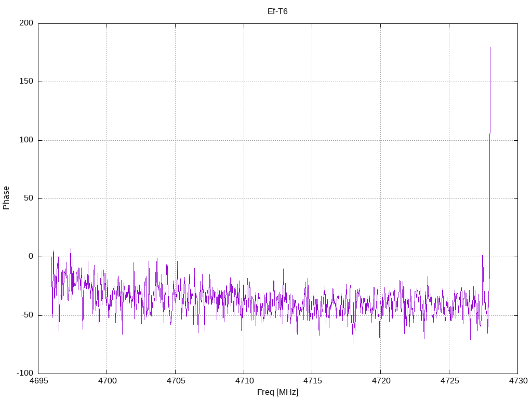This screenshot has height=399, width=532.
Task: Click the x-axis tick label 4695
Action: 38,381
